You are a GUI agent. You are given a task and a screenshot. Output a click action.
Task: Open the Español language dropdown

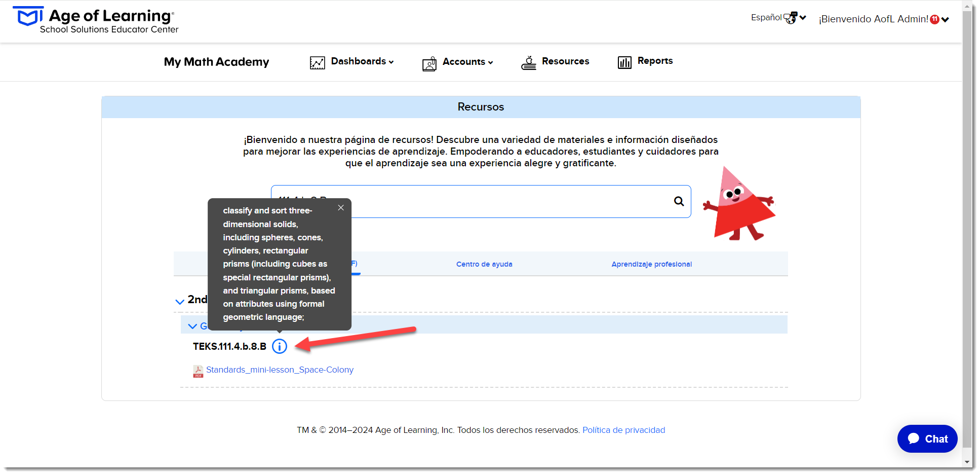coord(778,18)
